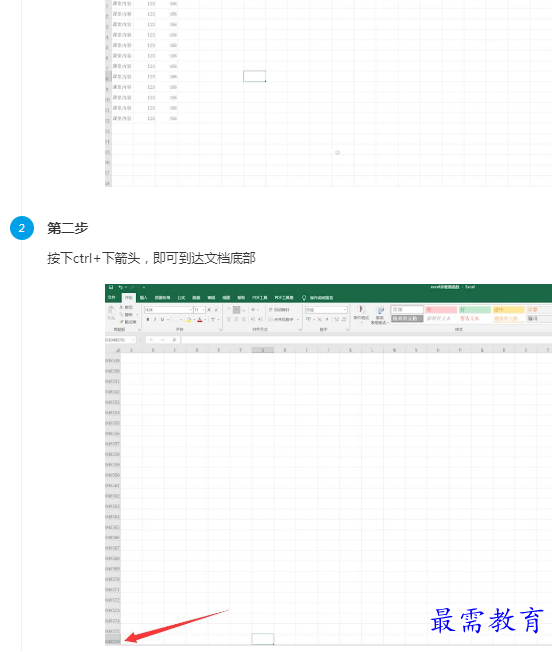The image size is (552, 652).
Task: Select the 开始 (Home) ribbon tab
Action: tap(129, 298)
